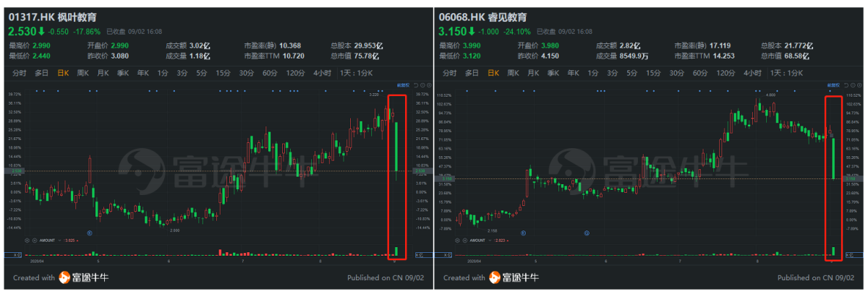868x294 pixels.
Task: Expand AMOUNT indicator dropdown in right chart
Action: pos(490,241)
